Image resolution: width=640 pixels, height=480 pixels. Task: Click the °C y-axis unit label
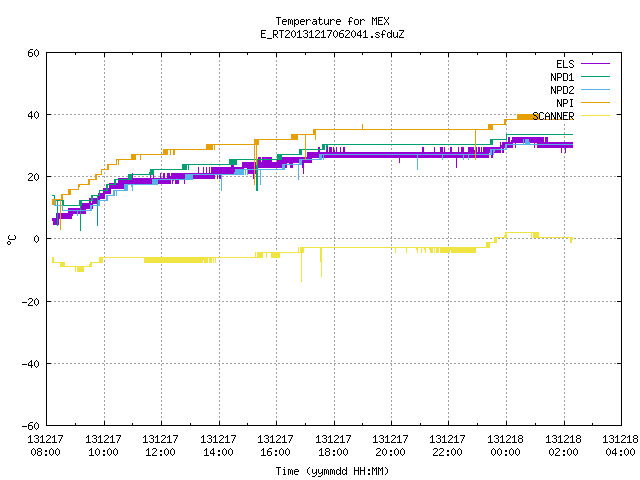tap(11, 240)
